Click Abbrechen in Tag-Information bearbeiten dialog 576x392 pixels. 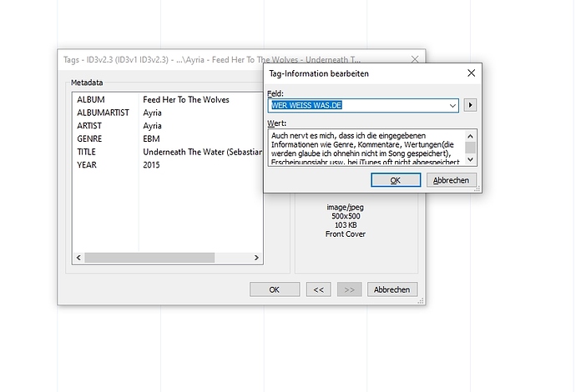[x=451, y=180]
